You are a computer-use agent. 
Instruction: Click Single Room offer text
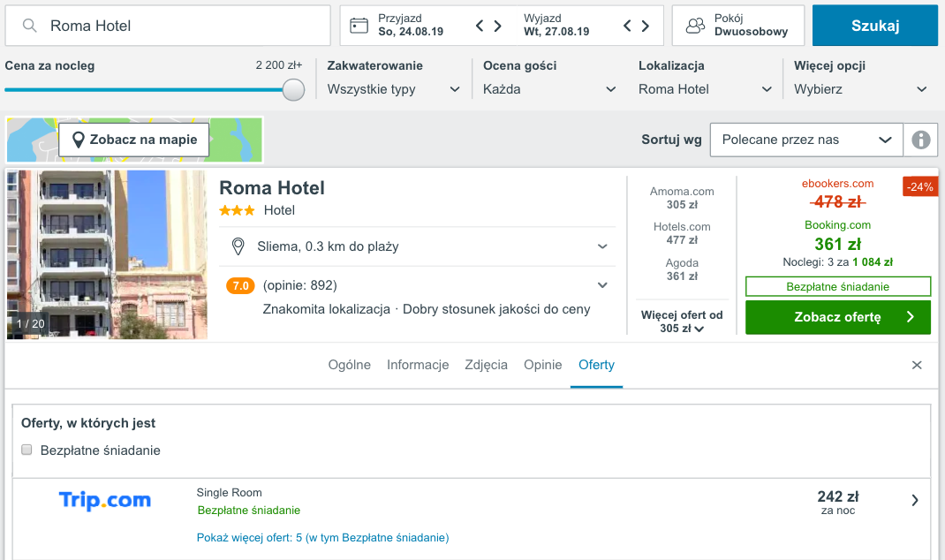[x=229, y=493]
